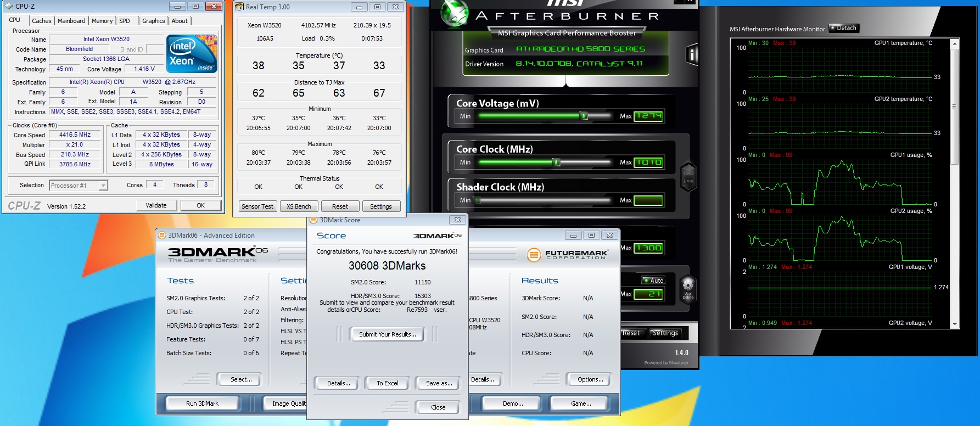Click the 3DMark Score dialog title icon
The image size is (980, 426).
click(x=314, y=220)
